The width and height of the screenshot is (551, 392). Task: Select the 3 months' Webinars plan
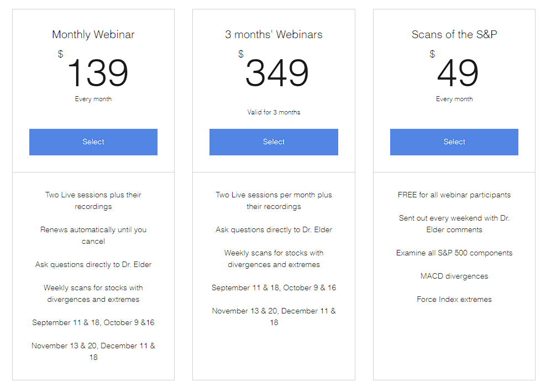pos(274,142)
